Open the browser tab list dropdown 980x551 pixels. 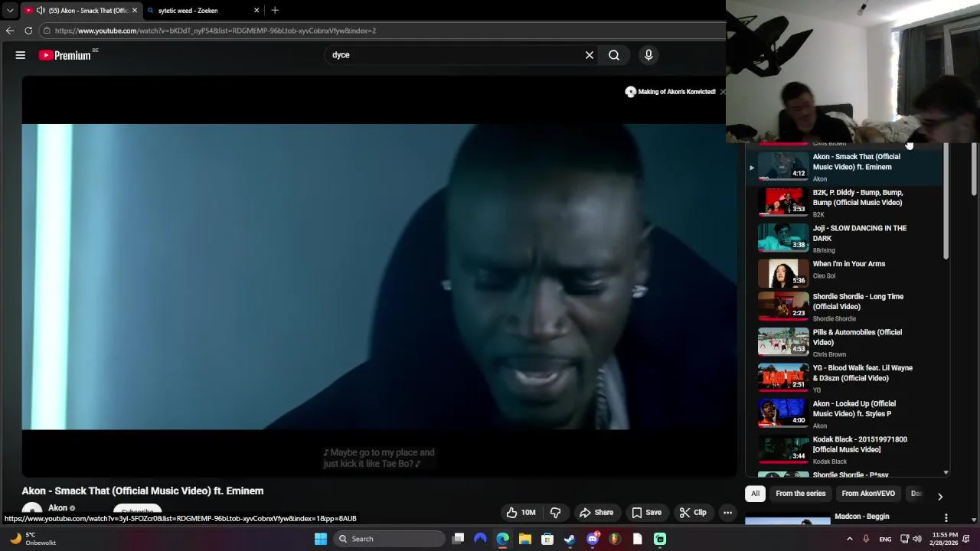pos(10,11)
